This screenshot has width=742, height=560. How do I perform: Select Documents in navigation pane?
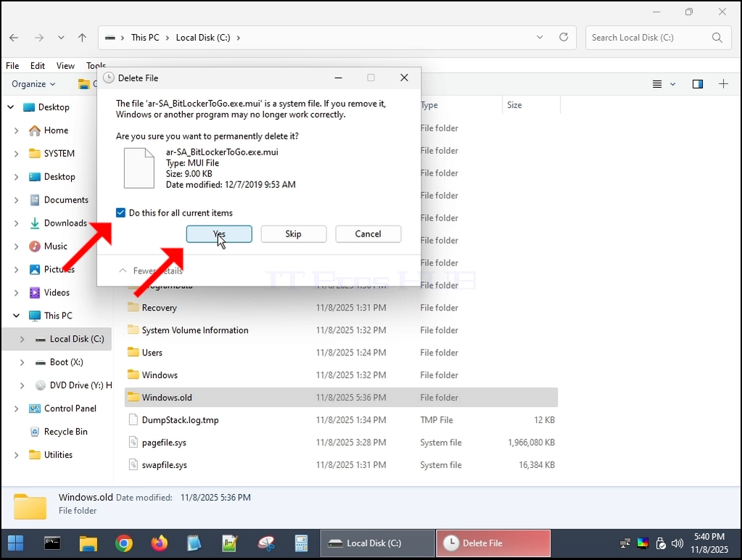coord(66,199)
